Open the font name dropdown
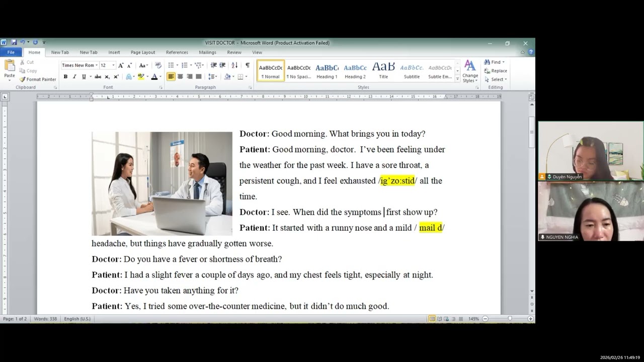 pyautogui.click(x=97, y=65)
